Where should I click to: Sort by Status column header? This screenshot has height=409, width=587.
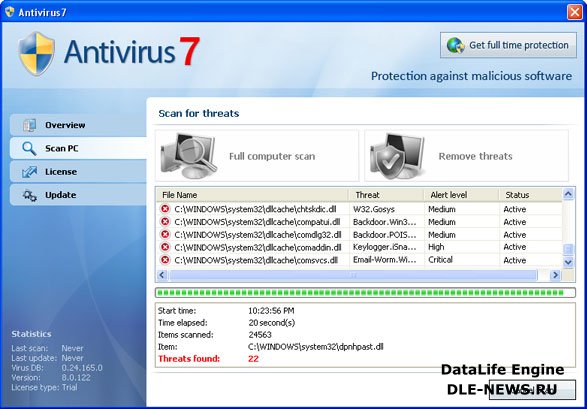[530, 195]
